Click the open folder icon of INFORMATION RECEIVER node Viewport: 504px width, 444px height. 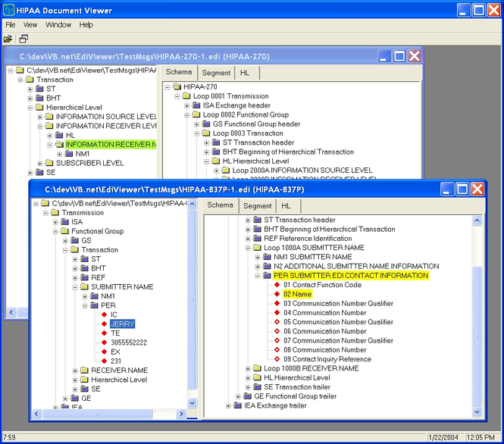tap(59, 145)
